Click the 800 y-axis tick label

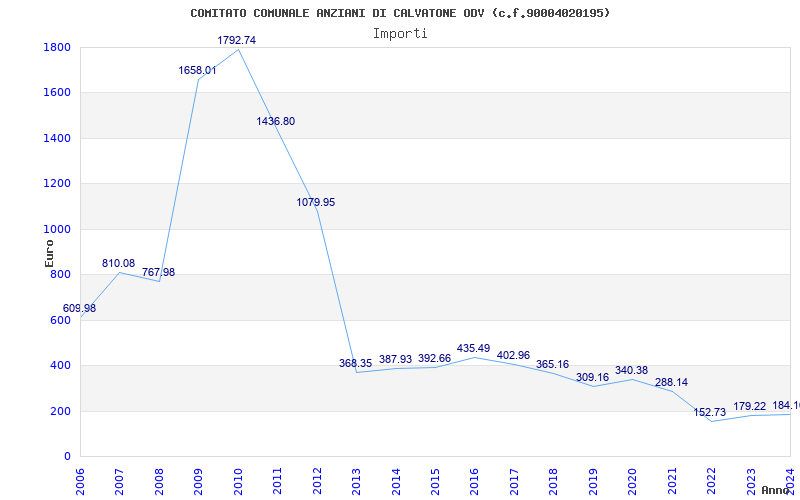click(x=61, y=275)
